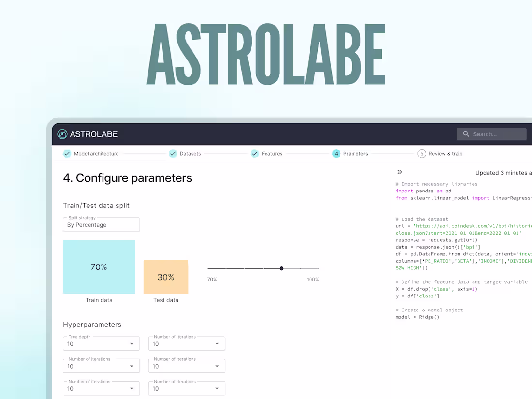Viewport: 532px width, 399px height.
Task: Go to the Review & train step
Action: tap(445, 153)
